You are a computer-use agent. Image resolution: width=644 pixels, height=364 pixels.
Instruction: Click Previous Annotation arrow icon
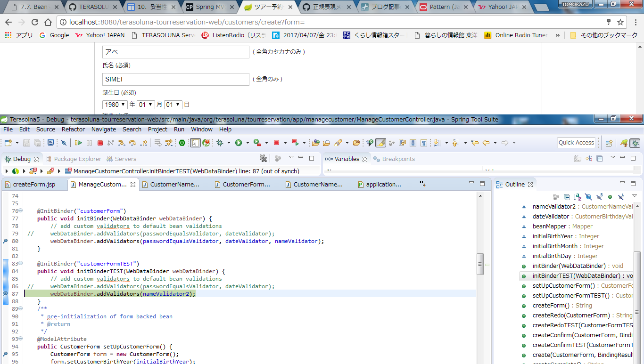pyautogui.click(x=455, y=143)
